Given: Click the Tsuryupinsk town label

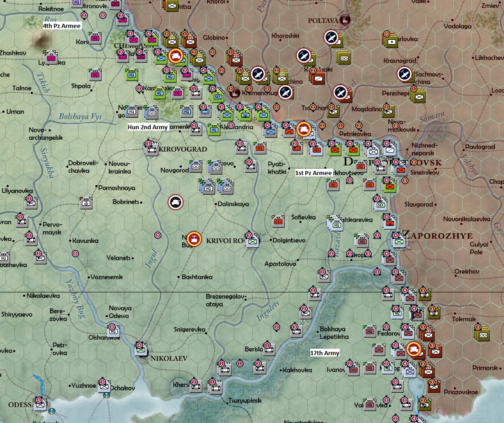Looking at the screenshot, I should tap(244, 401).
